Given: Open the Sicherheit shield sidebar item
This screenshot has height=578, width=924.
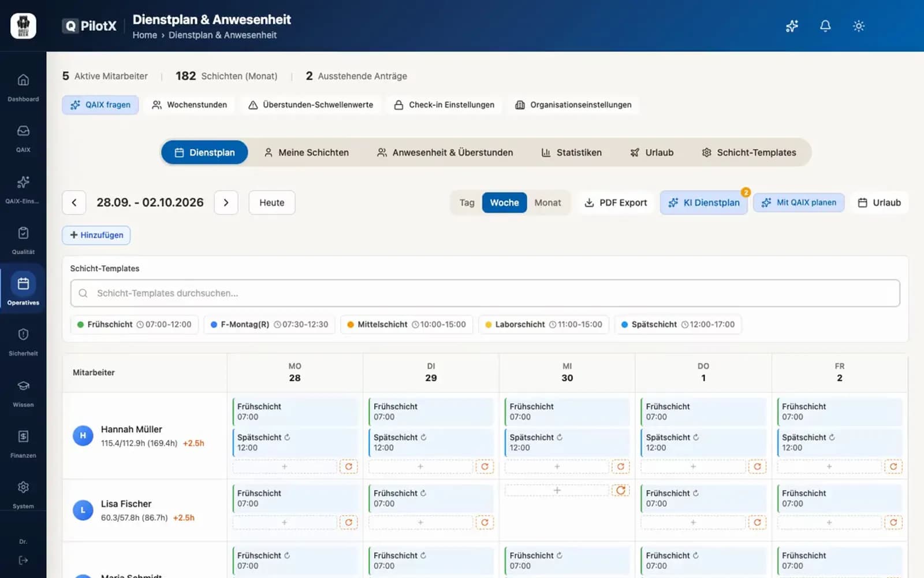Looking at the screenshot, I should tap(23, 341).
